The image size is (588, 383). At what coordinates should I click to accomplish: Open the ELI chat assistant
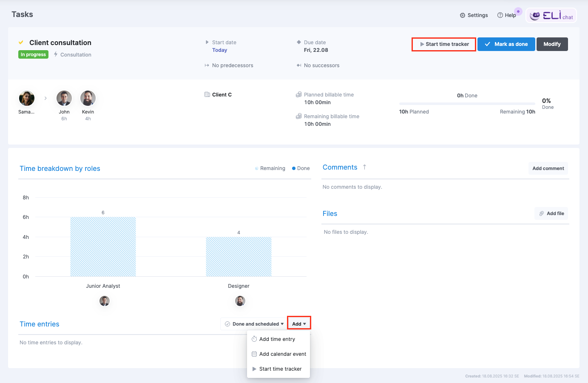pos(551,15)
